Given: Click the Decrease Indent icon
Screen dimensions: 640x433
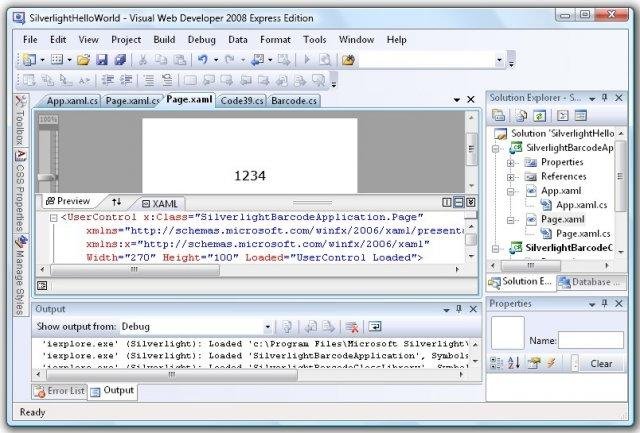Looking at the screenshot, I should (108, 80).
